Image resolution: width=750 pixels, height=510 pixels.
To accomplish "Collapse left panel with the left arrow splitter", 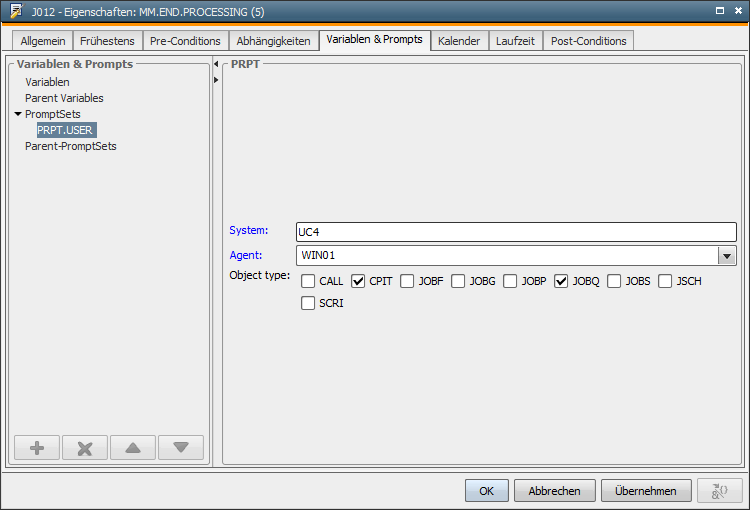I will pos(216,65).
